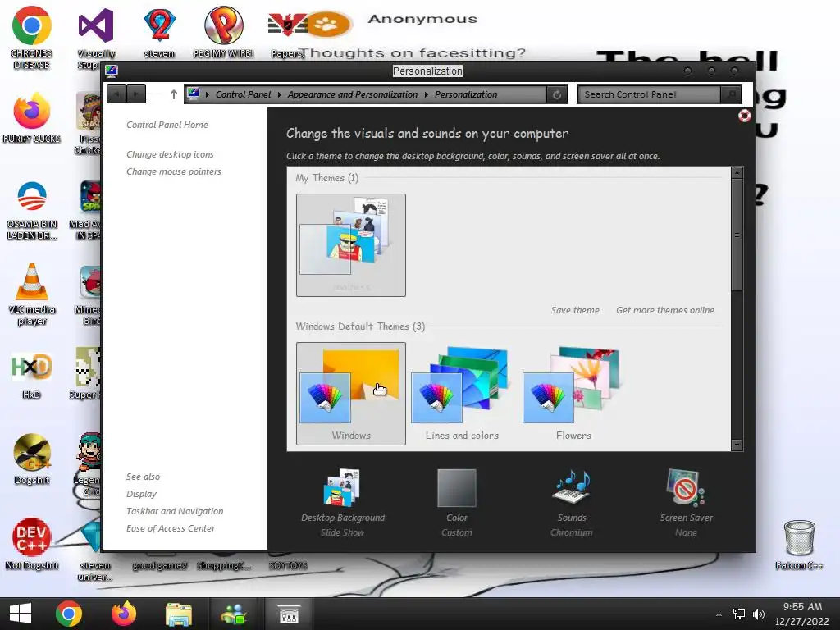
Task: Click the themes list scroll down arrow
Action: [737, 445]
